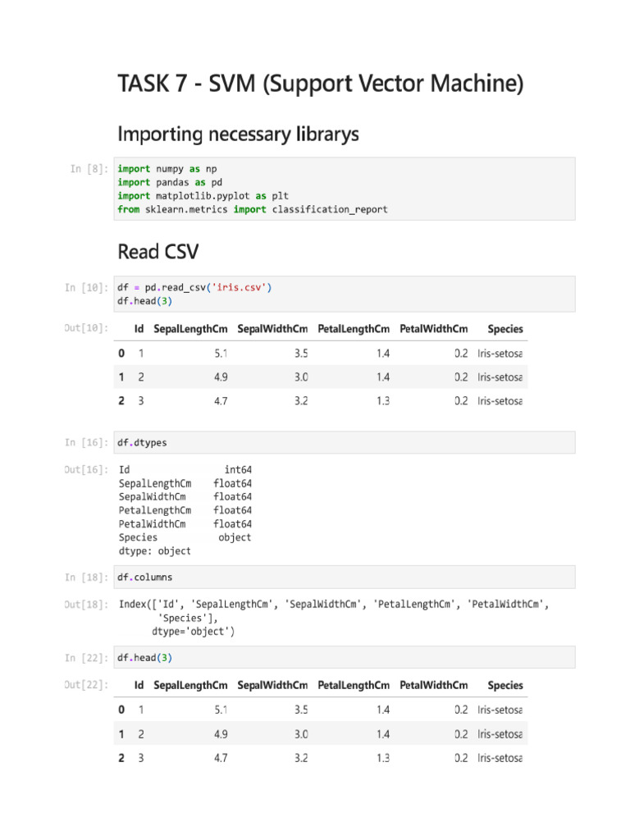Click the pd.read_csv('iris.csv') code line
Viewport: 630px width, 840px height.
(x=194, y=287)
